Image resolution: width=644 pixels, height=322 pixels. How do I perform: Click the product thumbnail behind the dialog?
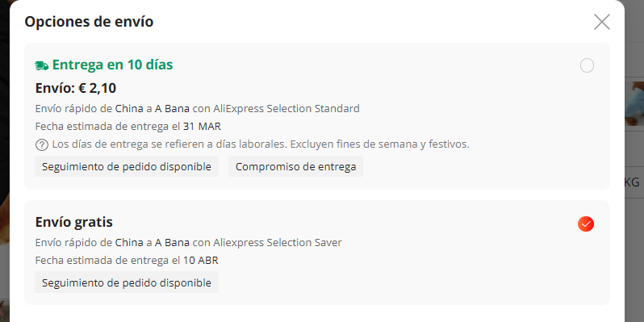click(x=634, y=104)
